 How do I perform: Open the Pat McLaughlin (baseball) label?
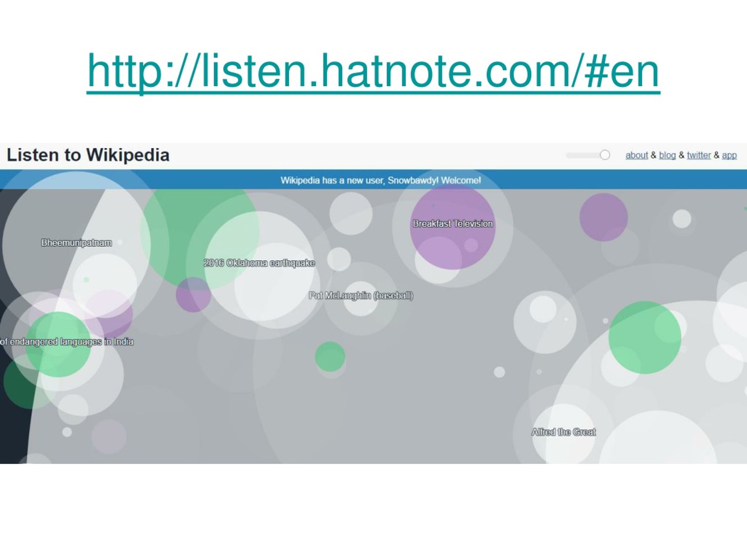pos(361,295)
